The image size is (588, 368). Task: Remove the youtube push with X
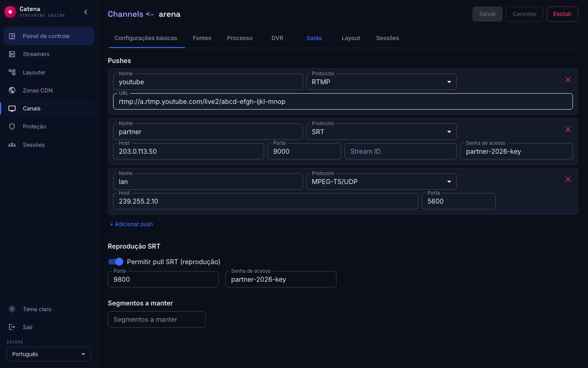[x=568, y=80]
